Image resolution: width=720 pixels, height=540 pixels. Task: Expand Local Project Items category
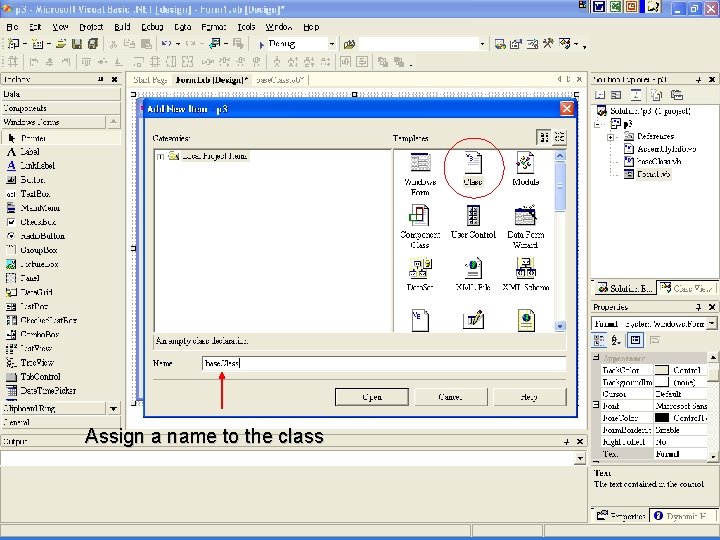click(x=160, y=156)
